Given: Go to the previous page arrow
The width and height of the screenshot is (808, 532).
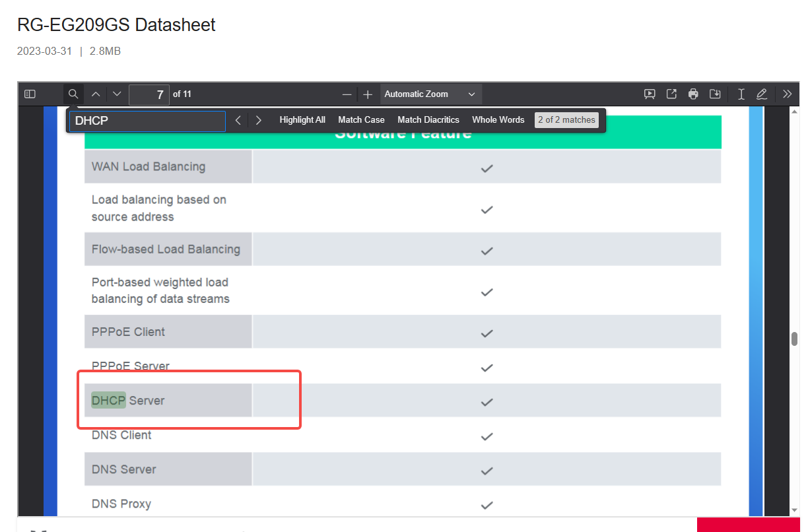Looking at the screenshot, I should point(95,94).
